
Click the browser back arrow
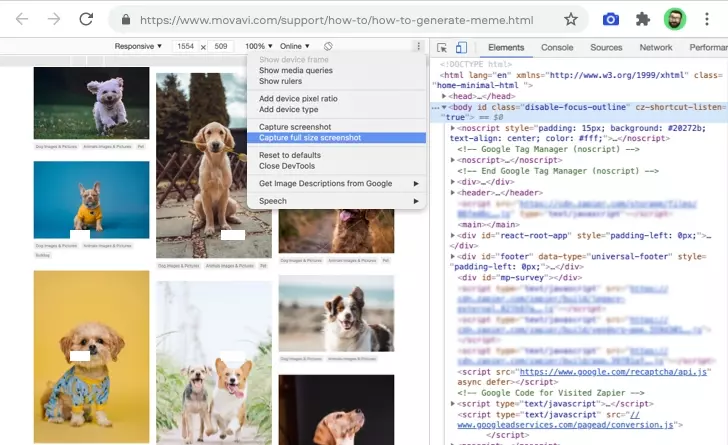pyautogui.click(x=22, y=19)
